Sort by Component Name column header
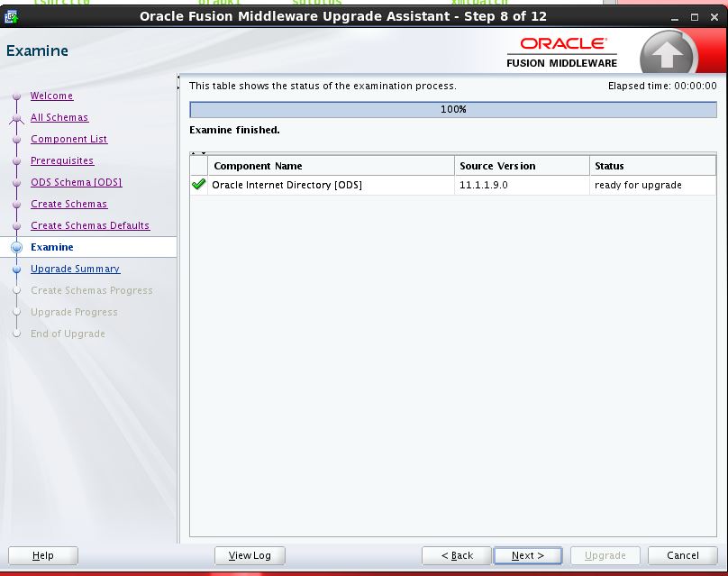 pos(331,166)
